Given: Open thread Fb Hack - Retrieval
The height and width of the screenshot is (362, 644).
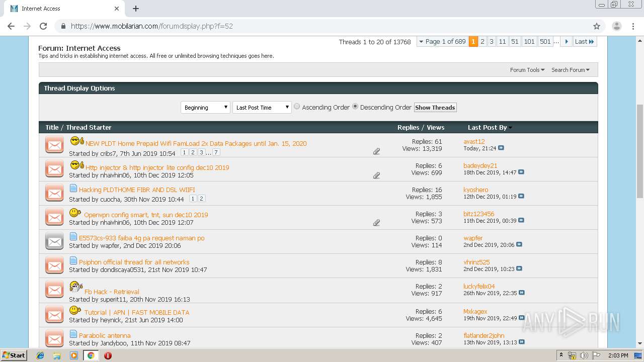Looking at the screenshot, I should pos(112,292).
